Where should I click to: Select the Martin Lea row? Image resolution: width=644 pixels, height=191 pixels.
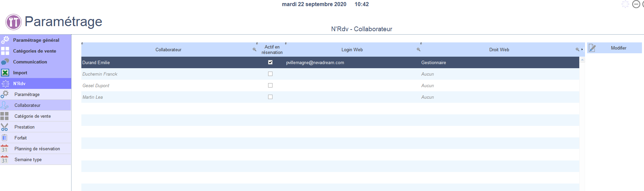point(330,97)
